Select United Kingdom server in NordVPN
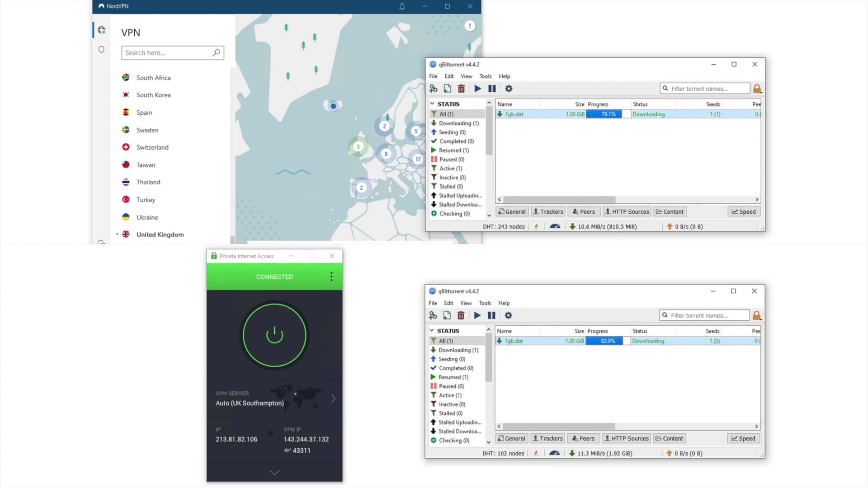The width and height of the screenshot is (868, 488). coord(160,235)
